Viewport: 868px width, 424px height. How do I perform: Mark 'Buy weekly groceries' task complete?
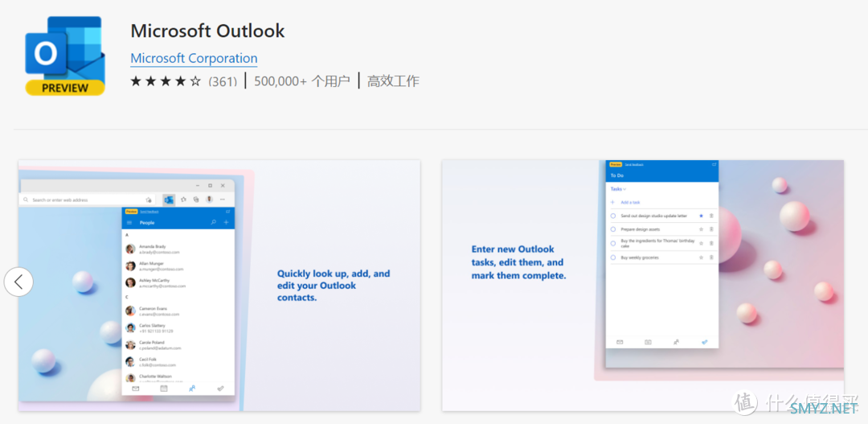click(613, 257)
